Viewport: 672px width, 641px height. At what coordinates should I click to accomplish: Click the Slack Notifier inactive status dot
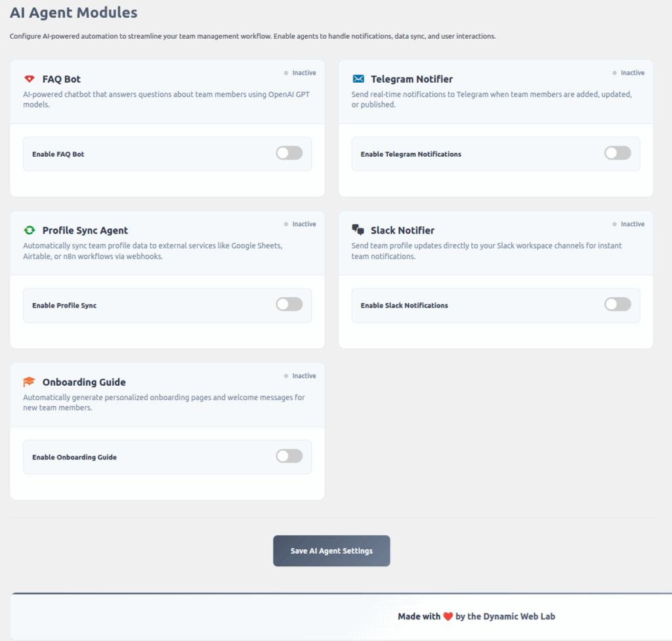(x=615, y=224)
